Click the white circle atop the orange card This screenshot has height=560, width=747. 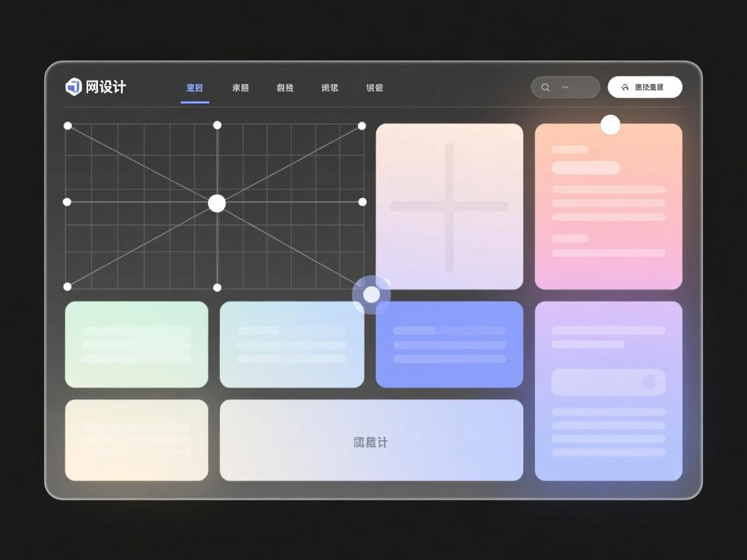pyautogui.click(x=610, y=124)
